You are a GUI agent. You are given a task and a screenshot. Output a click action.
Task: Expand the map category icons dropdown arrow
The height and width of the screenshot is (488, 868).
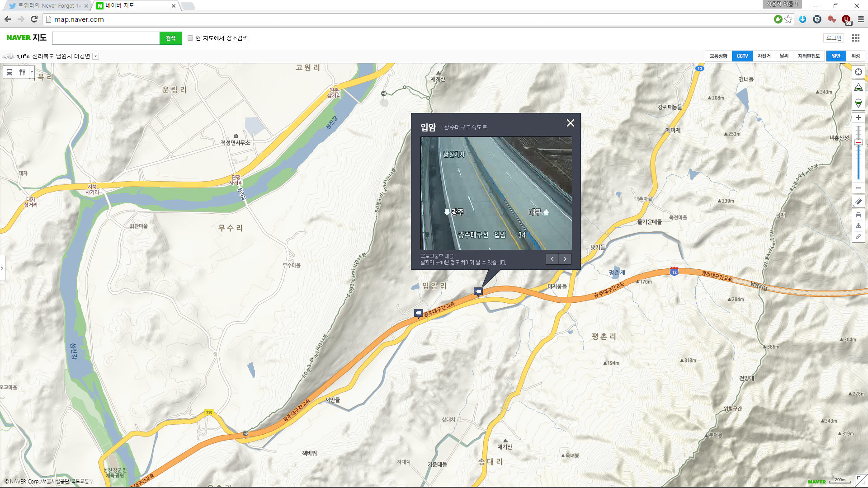pos(32,72)
